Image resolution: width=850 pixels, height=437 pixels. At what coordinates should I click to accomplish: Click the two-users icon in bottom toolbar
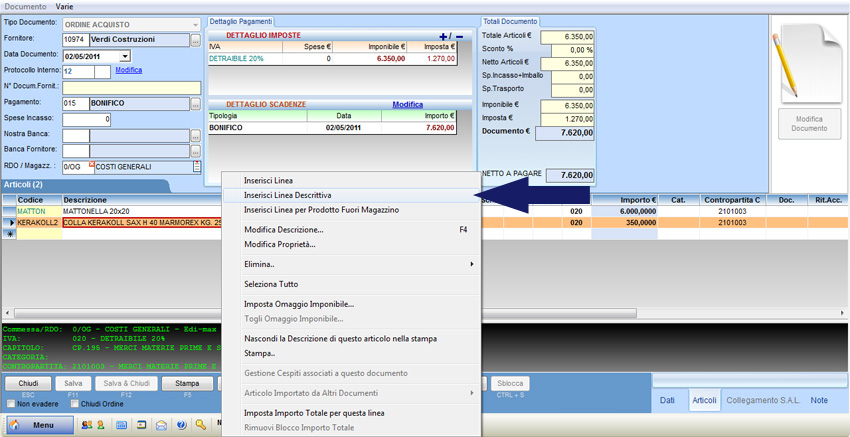click(x=85, y=425)
